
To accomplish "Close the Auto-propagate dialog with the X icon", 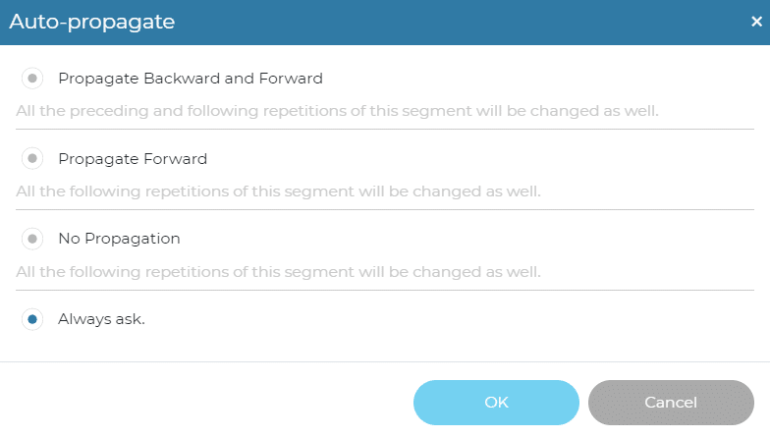I will tap(756, 21).
